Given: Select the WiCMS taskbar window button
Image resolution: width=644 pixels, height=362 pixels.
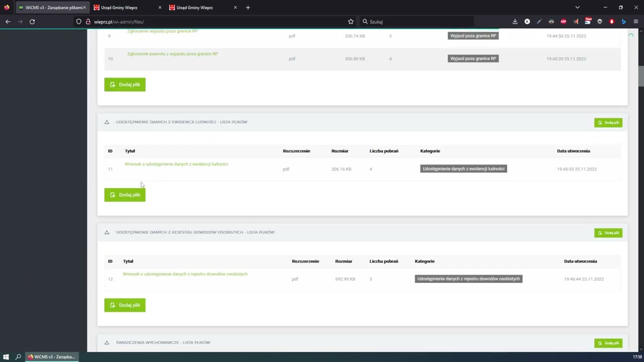Looking at the screenshot, I should click(51, 357).
